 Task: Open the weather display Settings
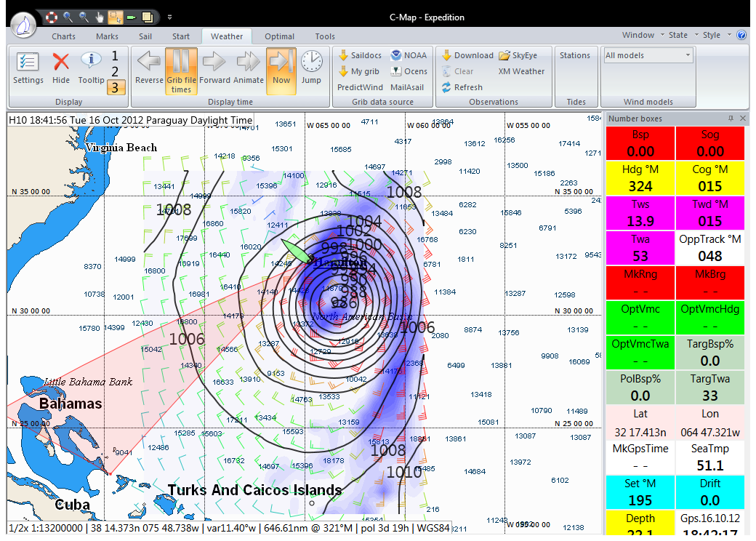pos(28,68)
